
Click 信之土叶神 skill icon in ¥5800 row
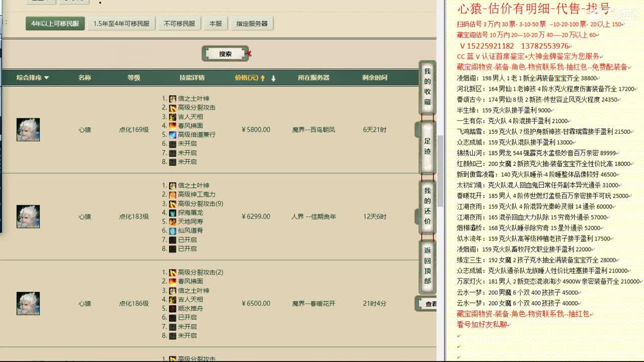(x=173, y=99)
